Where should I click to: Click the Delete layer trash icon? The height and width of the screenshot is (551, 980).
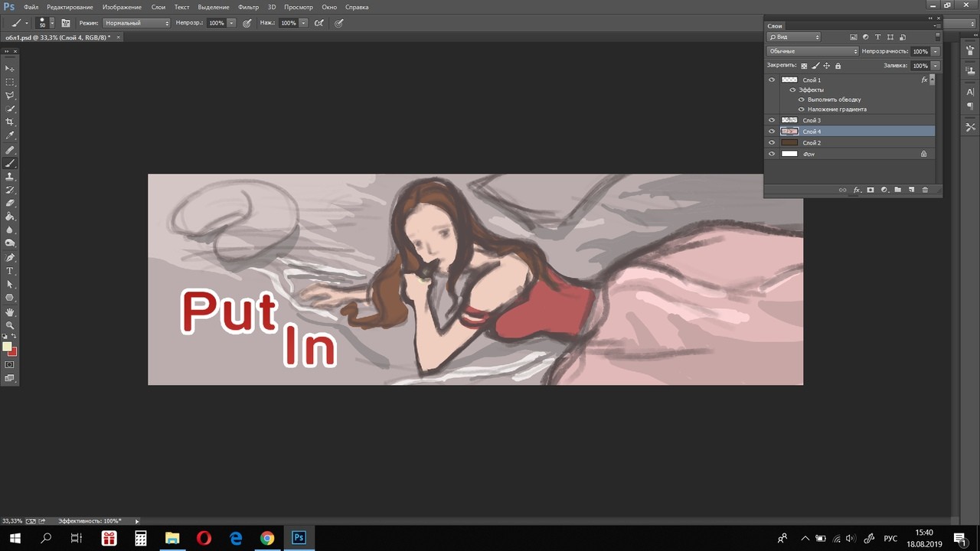pos(924,189)
